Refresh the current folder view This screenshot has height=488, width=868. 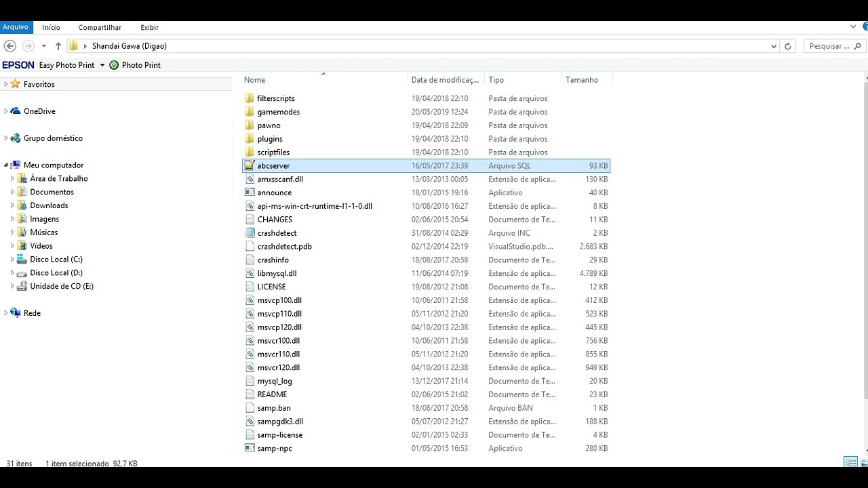(x=787, y=46)
